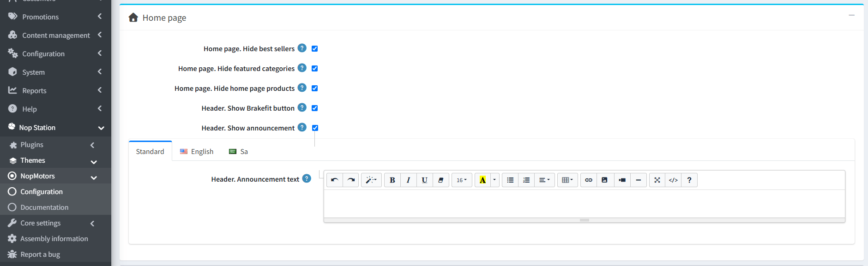Viewport: 868px width, 266px height.
Task: Uncheck Hide featured categories checkbox
Action: tap(314, 68)
